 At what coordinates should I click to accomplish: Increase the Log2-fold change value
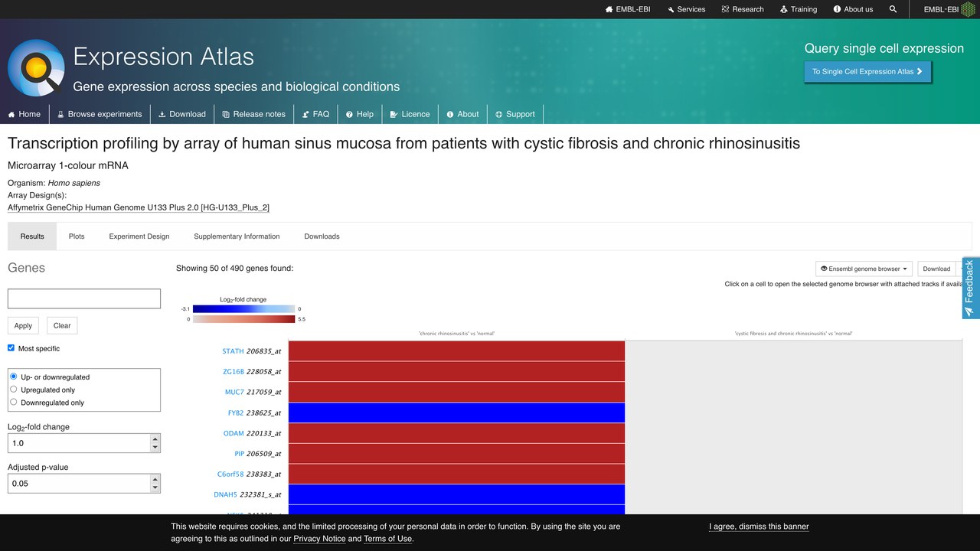coord(155,439)
